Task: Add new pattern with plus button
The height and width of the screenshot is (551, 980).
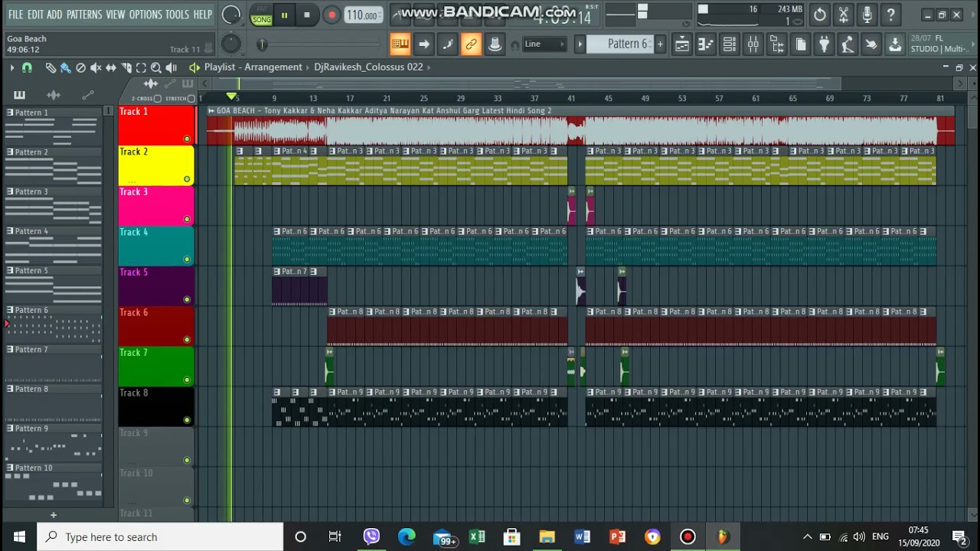Action: [660, 44]
